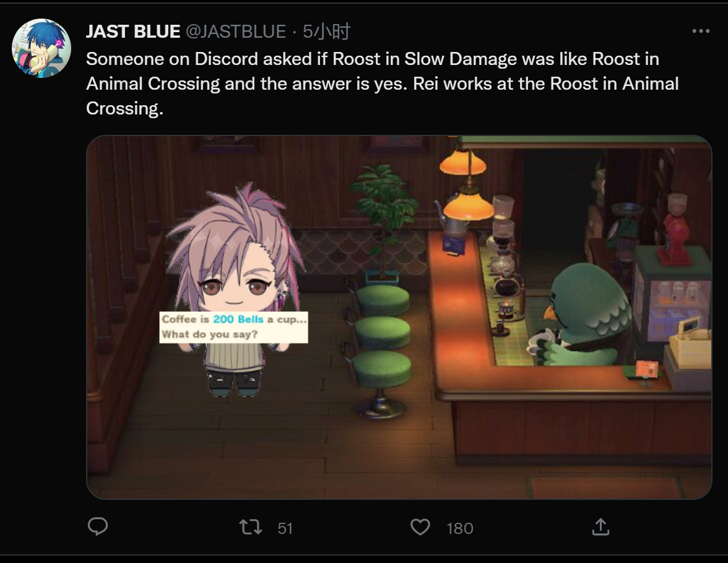Retweet this post using the arrows icon
728x563 pixels.
click(251, 527)
